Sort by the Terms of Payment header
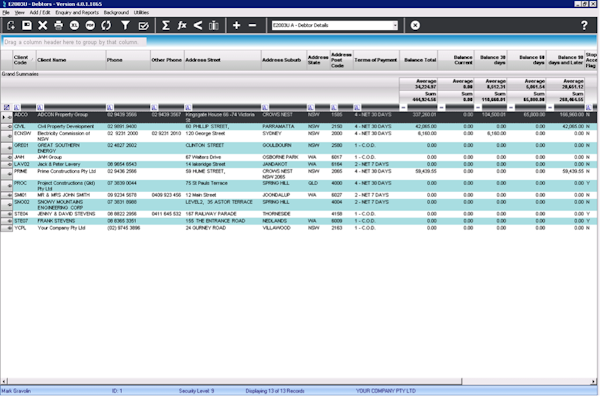The height and width of the screenshot is (396, 600). point(376,60)
